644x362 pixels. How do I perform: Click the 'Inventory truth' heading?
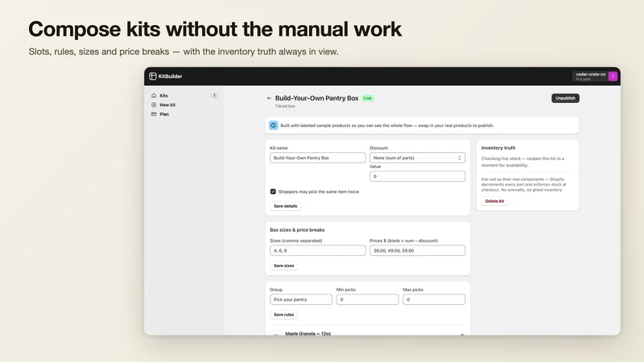click(x=497, y=148)
